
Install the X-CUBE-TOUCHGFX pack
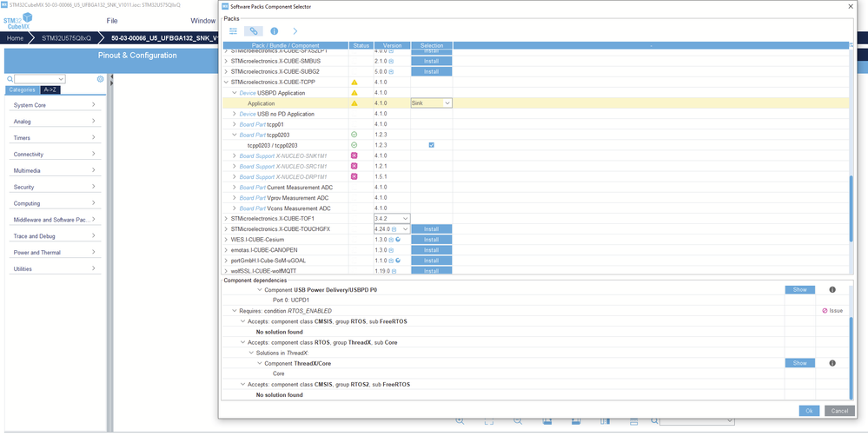pyautogui.click(x=431, y=229)
